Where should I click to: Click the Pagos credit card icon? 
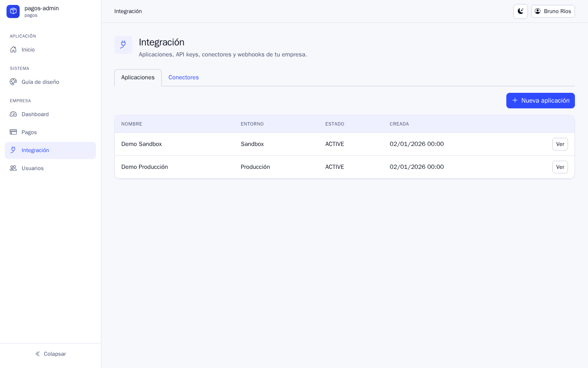13,132
